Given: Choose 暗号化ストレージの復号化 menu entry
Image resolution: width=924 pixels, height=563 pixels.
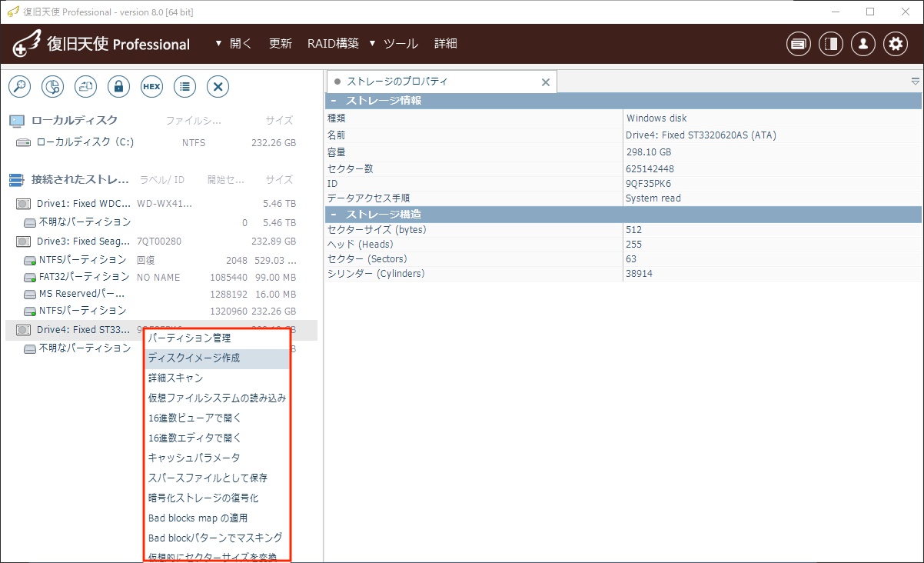Looking at the screenshot, I should pos(217,498).
